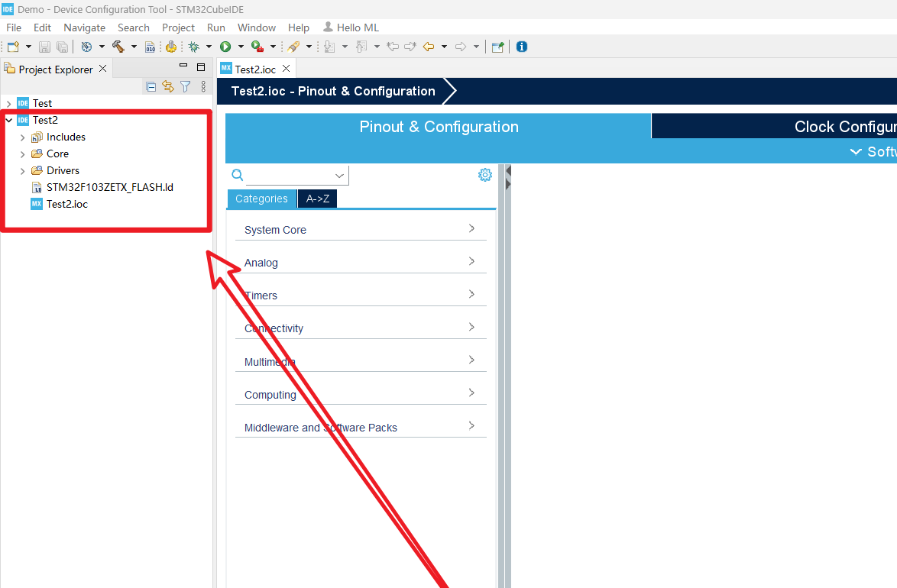Maximize the Project Explorer panel
Viewport: 897px width, 588px height.
click(x=201, y=67)
